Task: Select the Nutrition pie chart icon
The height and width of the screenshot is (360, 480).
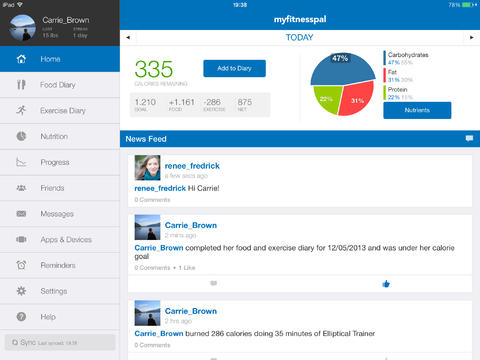Action: pyautogui.click(x=21, y=136)
